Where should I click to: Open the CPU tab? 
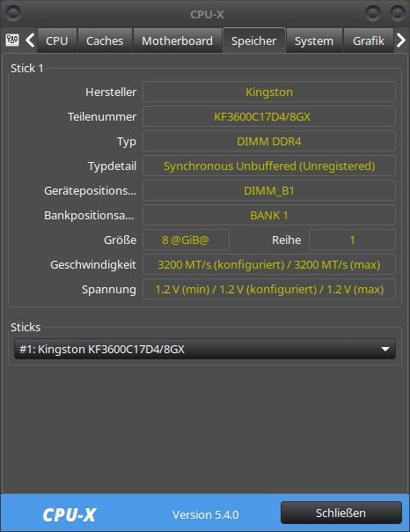[57, 41]
